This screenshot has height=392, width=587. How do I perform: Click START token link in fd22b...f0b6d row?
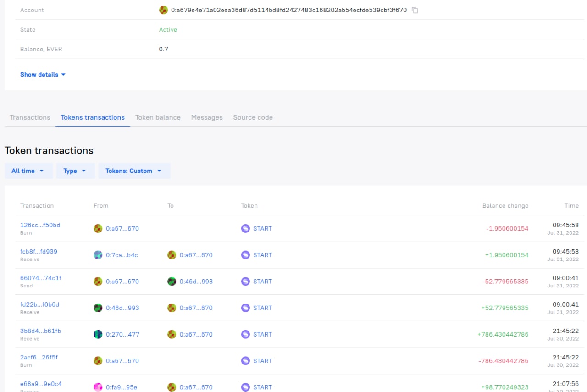point(262,308)
